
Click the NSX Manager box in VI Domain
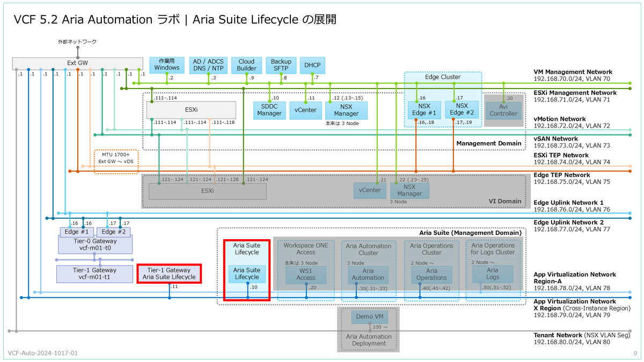pos(410,190)
